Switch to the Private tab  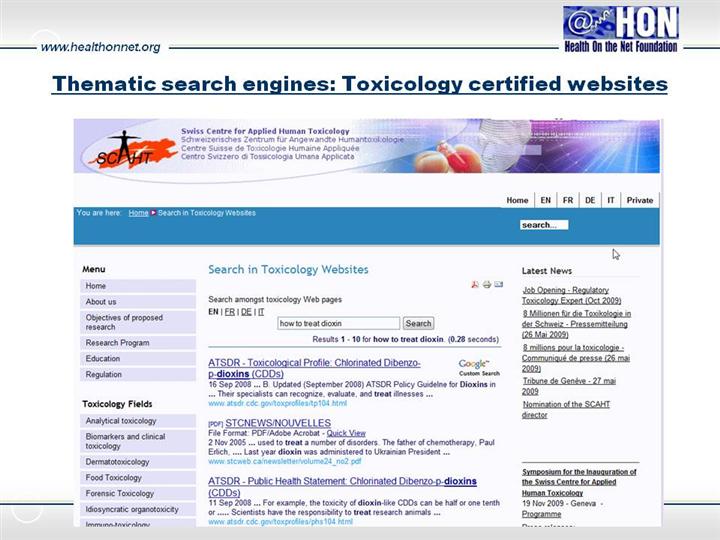coord(639,200)
